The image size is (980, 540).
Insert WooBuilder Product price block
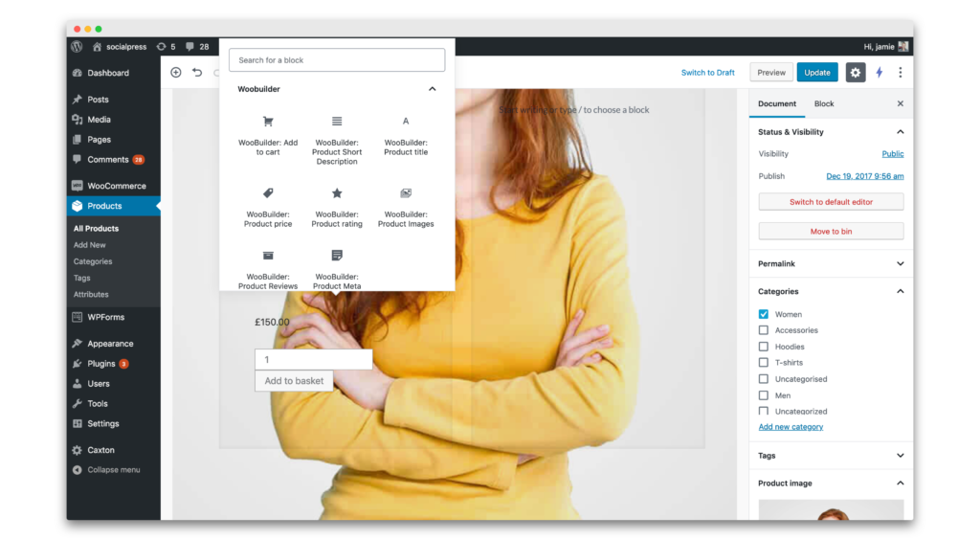click(268, 208)
